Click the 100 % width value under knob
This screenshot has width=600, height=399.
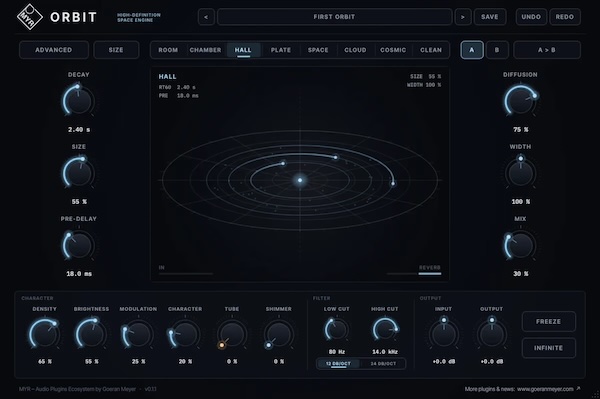(520, 202)
